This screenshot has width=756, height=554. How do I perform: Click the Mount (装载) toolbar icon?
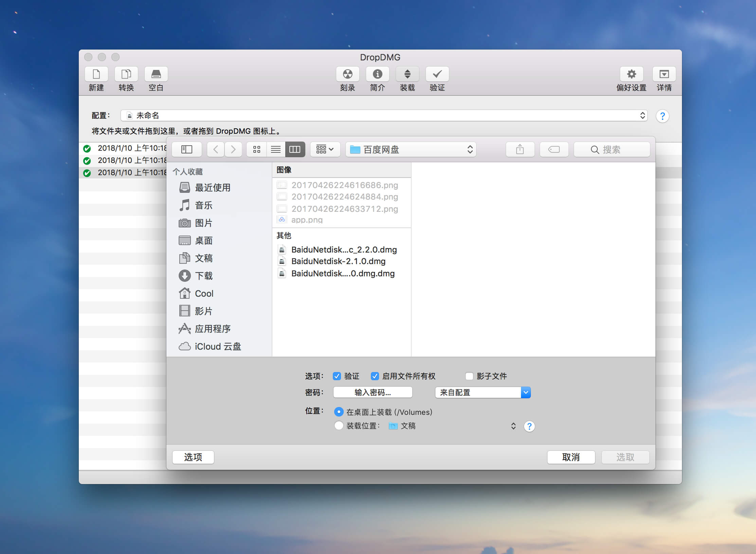[x=407, y=74]
